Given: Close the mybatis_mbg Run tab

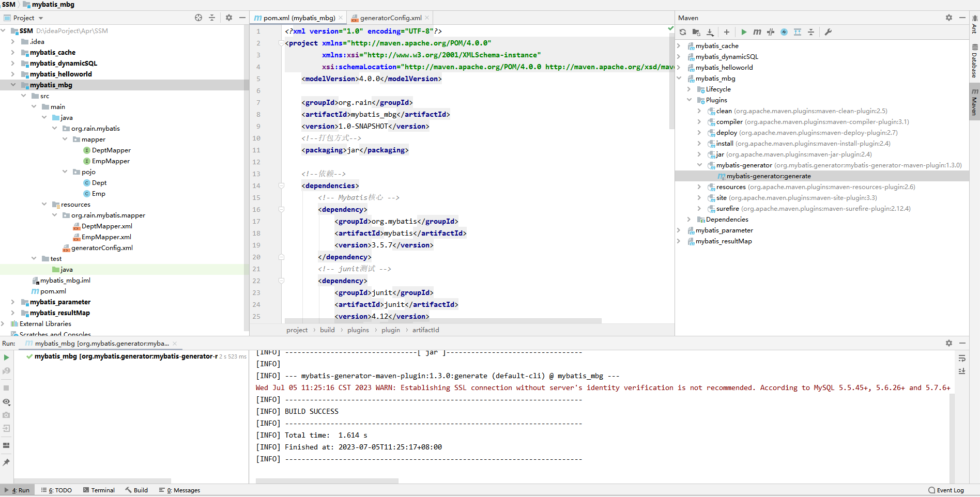Looking at the screenshot, I should pos(175,344).
